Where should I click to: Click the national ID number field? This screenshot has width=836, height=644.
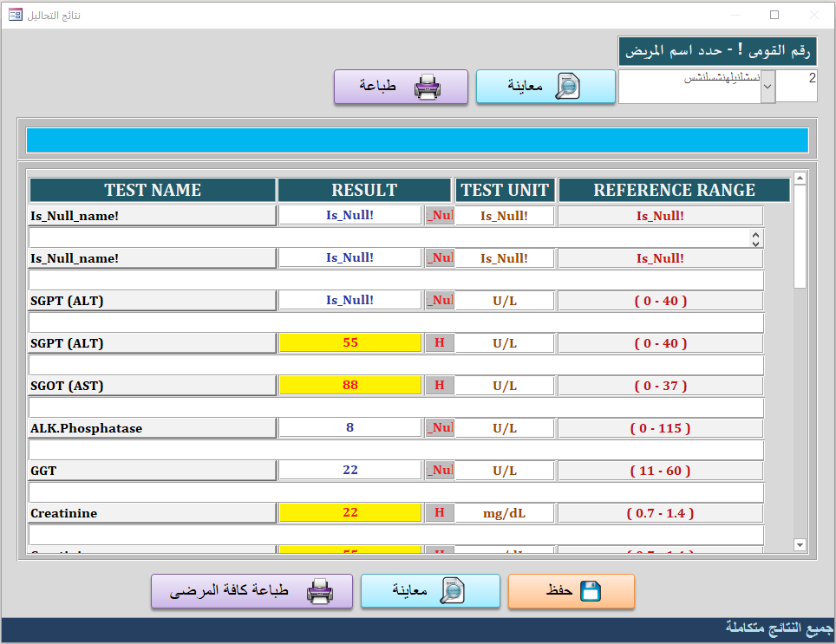coord(796,86)
